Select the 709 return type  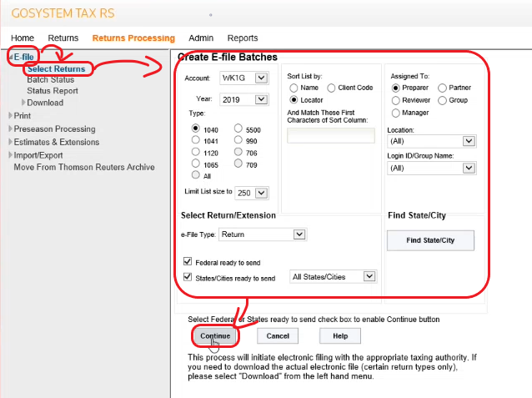coord(238,163)
